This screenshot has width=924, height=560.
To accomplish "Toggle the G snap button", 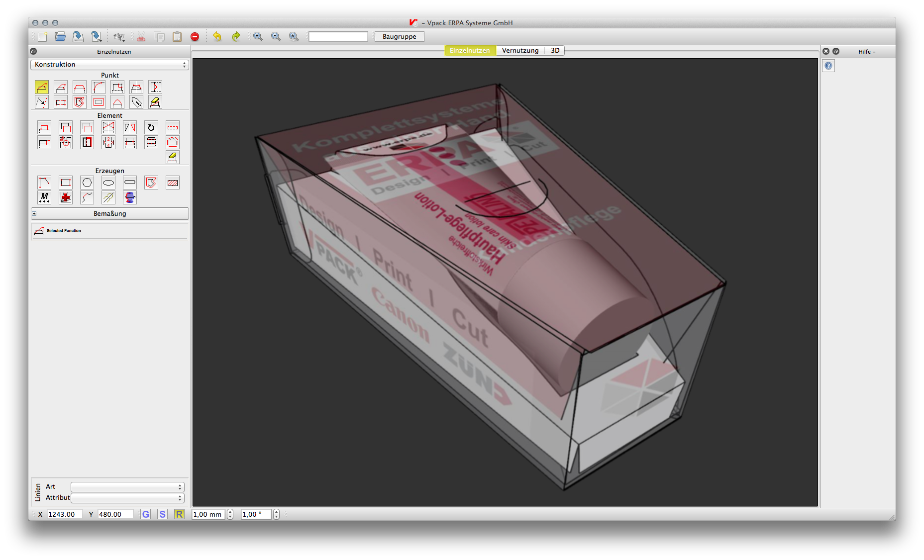I will tap(146, 514).
